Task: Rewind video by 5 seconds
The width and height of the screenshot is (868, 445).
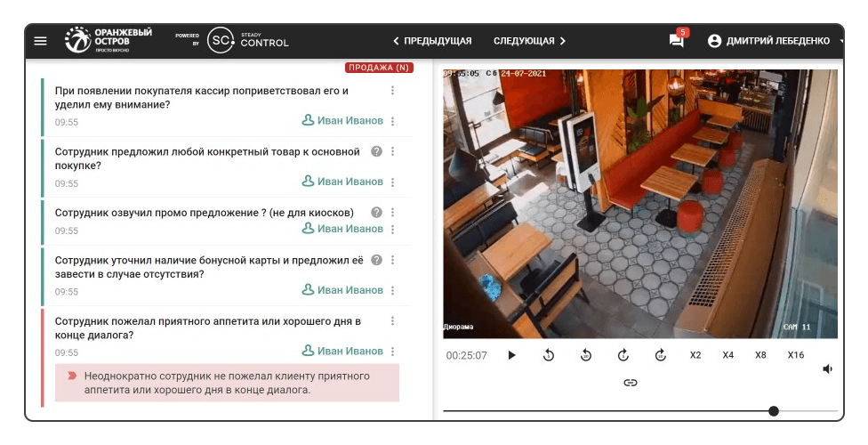Action: tap(549, 355)
